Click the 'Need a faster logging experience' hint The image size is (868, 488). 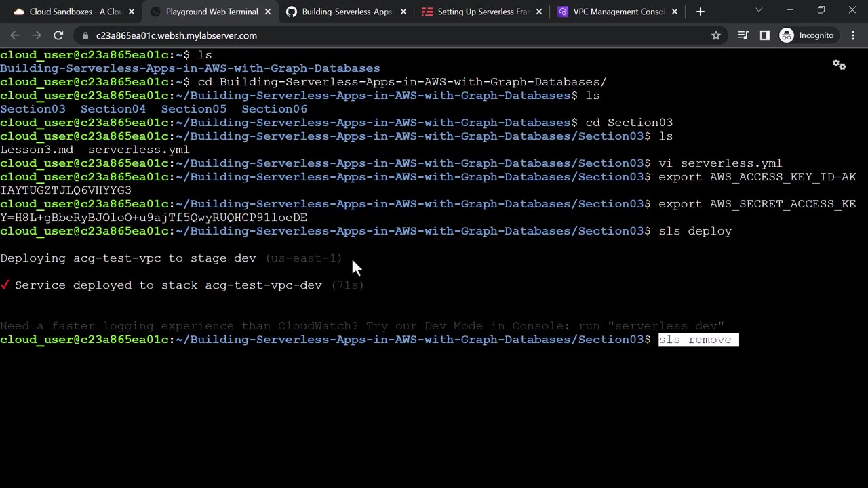pyautogui.click(x=362, y=326)
